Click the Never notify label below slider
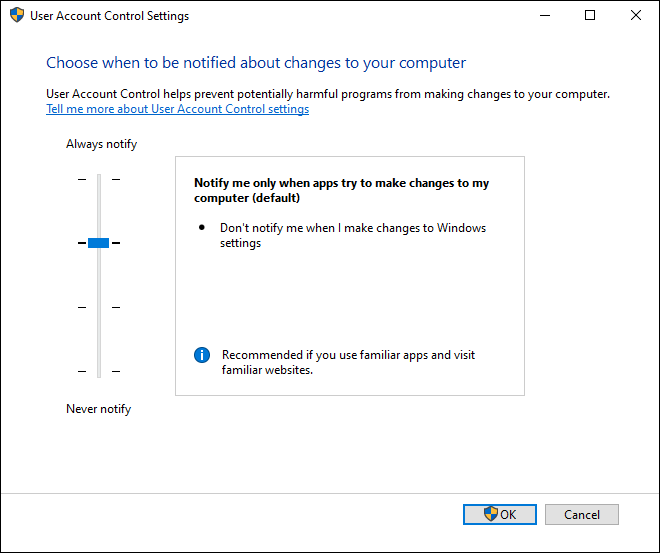Image resolution: width=660 pixels, height=553 pixels. click(98, 409)
